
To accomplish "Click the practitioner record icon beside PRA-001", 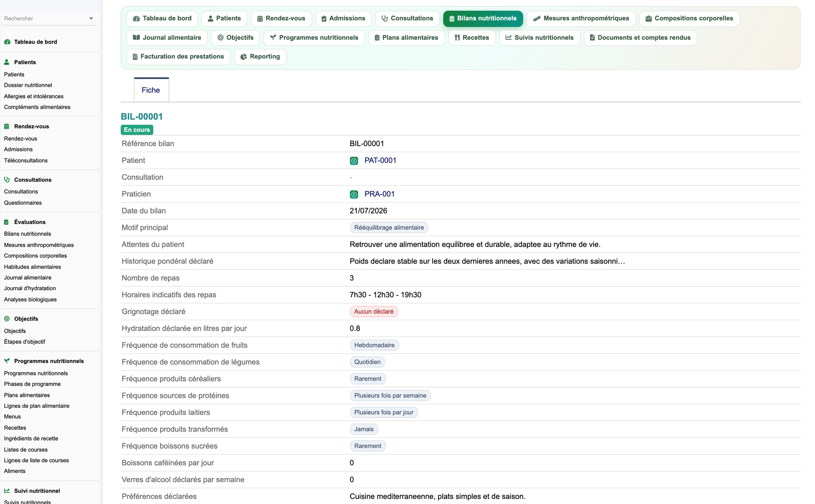I will pos(354,194).
